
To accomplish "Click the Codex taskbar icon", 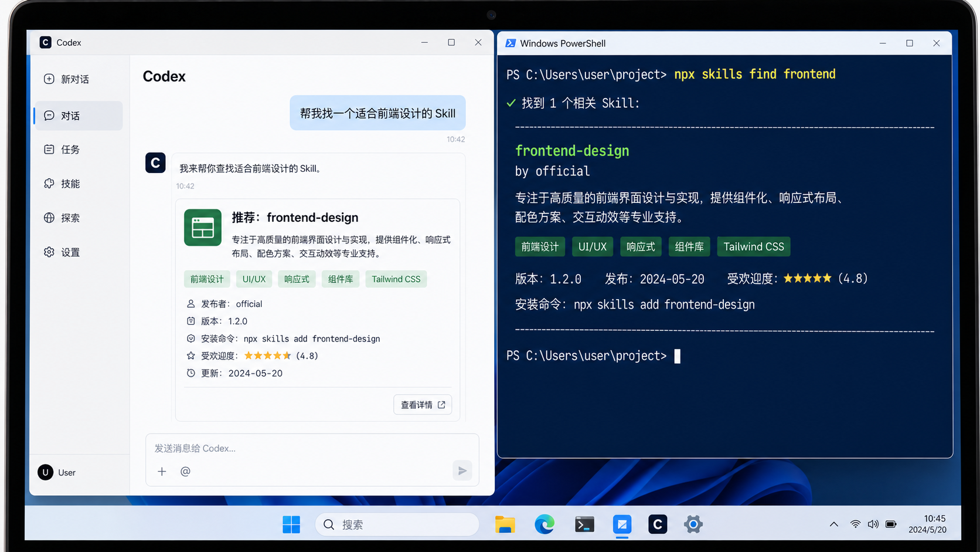I will (658, 524).
